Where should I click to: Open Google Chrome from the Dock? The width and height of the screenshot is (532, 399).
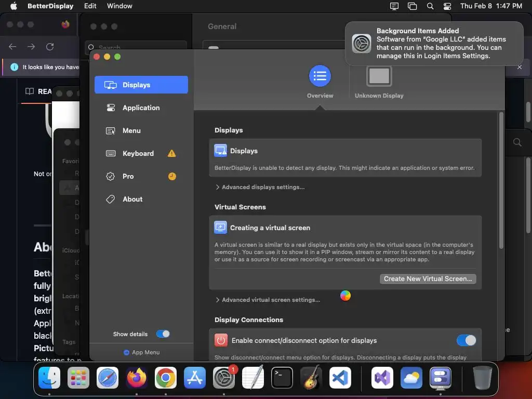point(166,378)
